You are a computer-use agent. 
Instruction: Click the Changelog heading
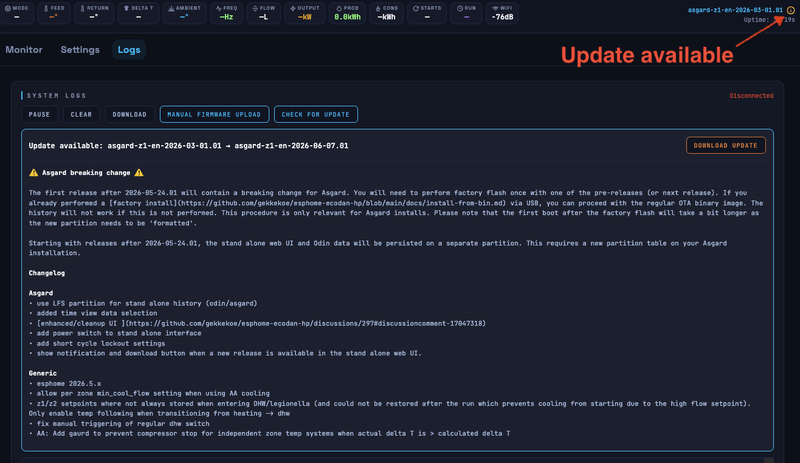[x=46, y=273]
